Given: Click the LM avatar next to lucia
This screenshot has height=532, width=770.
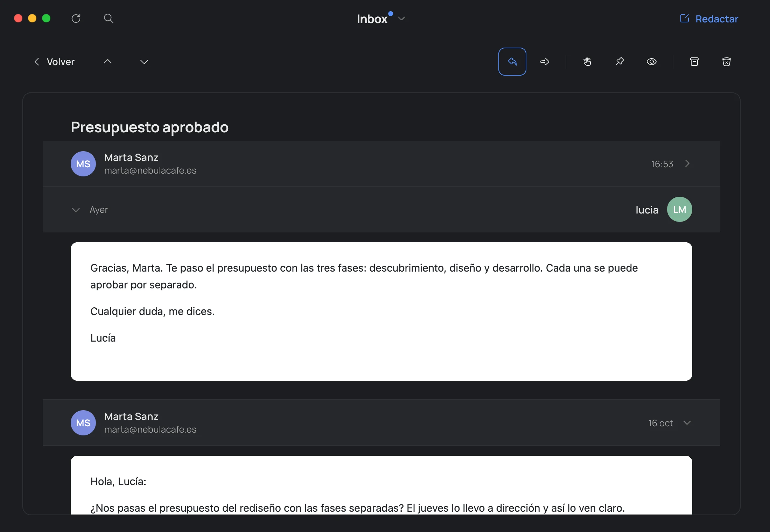Looking at the screenshot, I should tap(680, 209).
